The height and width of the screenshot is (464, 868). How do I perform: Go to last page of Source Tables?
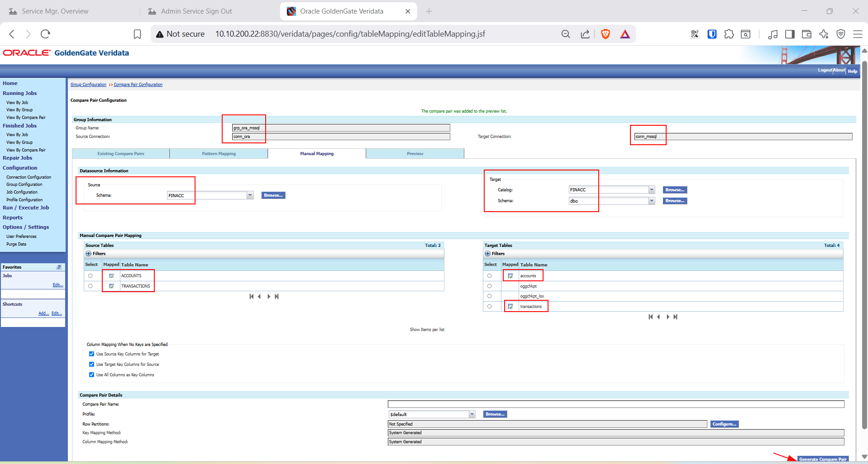tap(277, 297)
